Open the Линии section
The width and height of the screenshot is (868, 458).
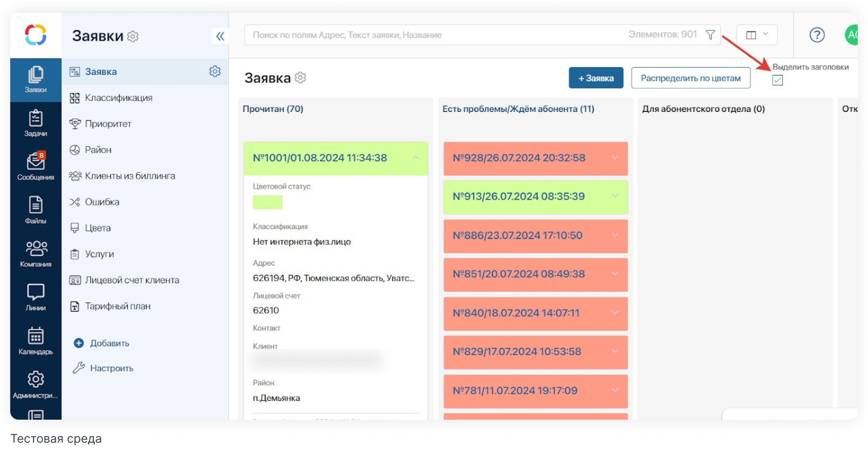(x=36, y=298)
